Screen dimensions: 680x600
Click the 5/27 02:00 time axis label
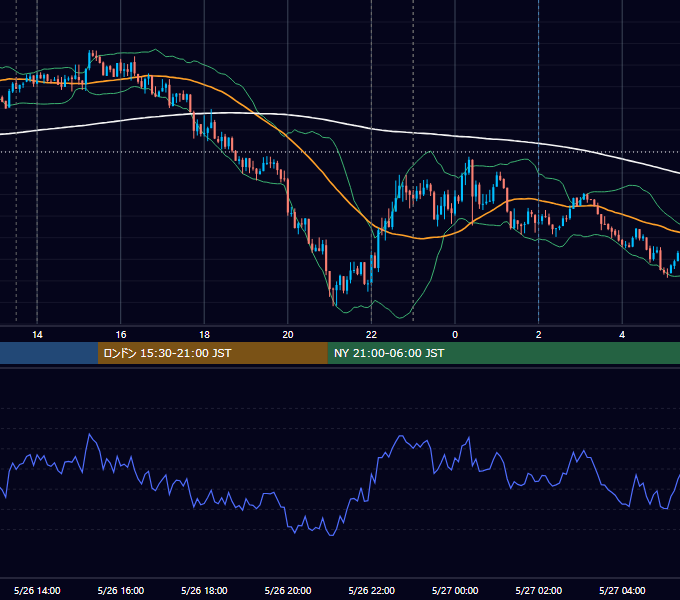[x=539, y=590]
